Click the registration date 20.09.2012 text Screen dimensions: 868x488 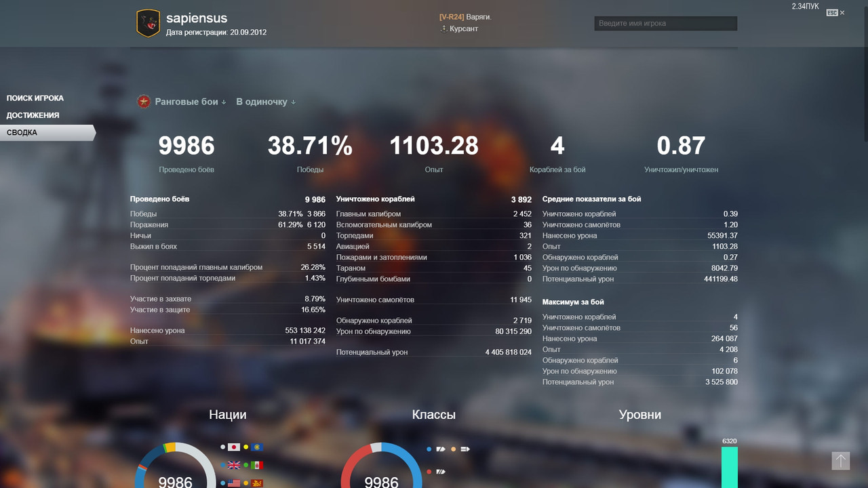248,32
